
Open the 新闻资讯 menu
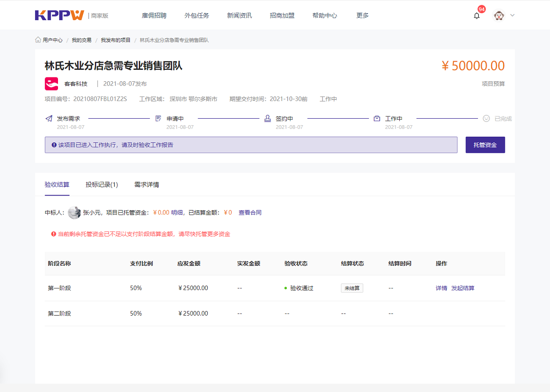point(239,15)
